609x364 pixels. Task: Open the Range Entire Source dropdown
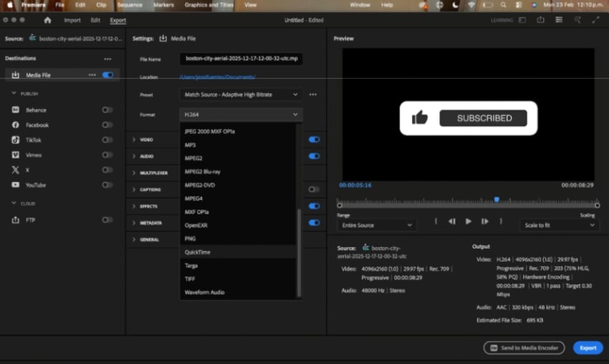pyautogui.click(x=375, y=225)
